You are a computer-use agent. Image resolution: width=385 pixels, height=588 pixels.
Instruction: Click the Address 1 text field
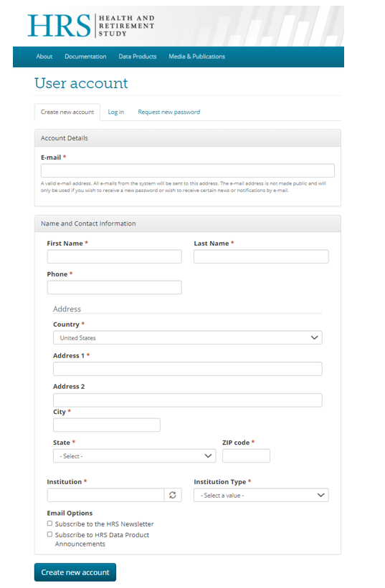(188, 369)
